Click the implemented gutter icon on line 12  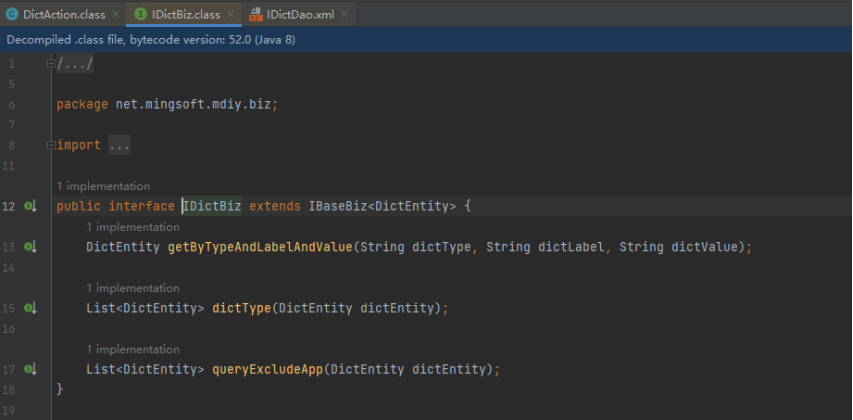coord(30,206)
